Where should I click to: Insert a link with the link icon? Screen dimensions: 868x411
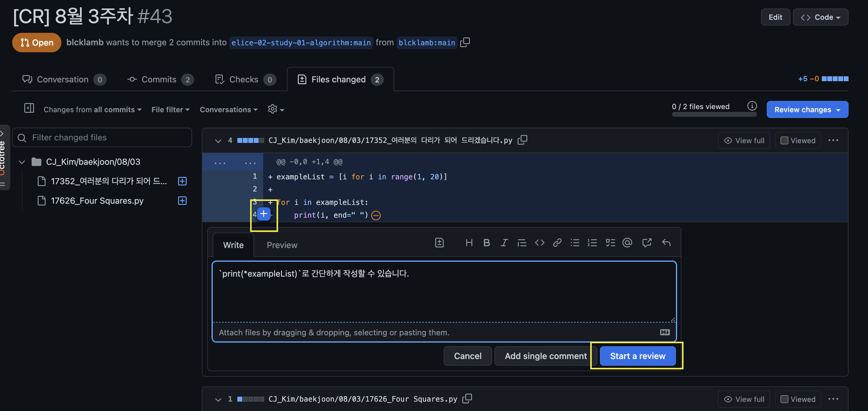557,243
